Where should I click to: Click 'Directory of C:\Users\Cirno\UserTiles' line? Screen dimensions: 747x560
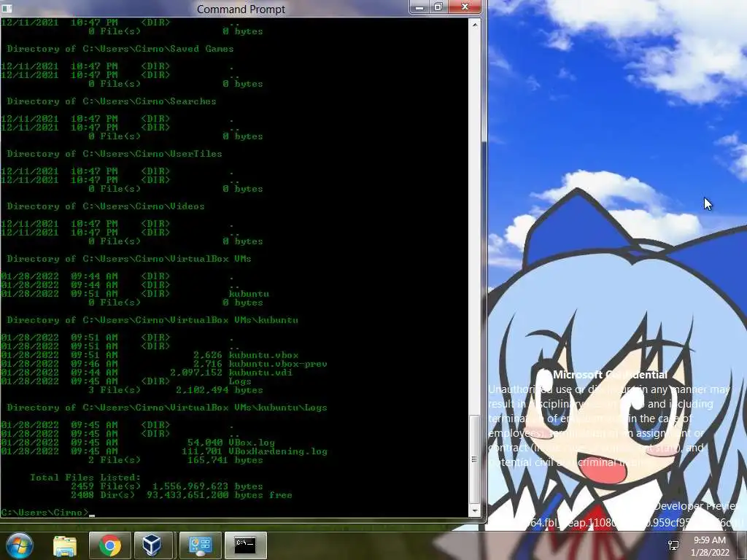115,154
